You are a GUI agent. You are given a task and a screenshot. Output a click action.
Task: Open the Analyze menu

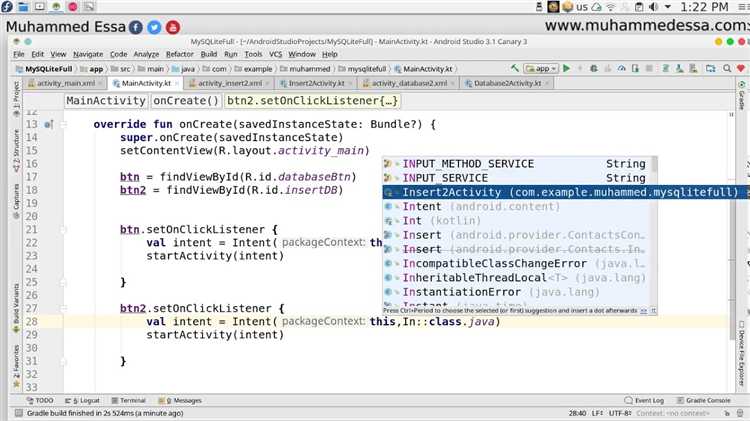coord(146,54)
